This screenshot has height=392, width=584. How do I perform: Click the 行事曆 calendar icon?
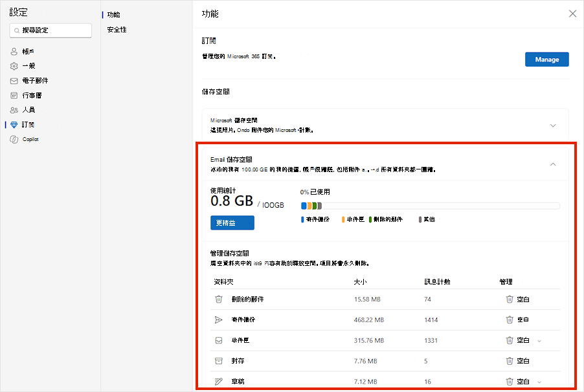point(14,95)
